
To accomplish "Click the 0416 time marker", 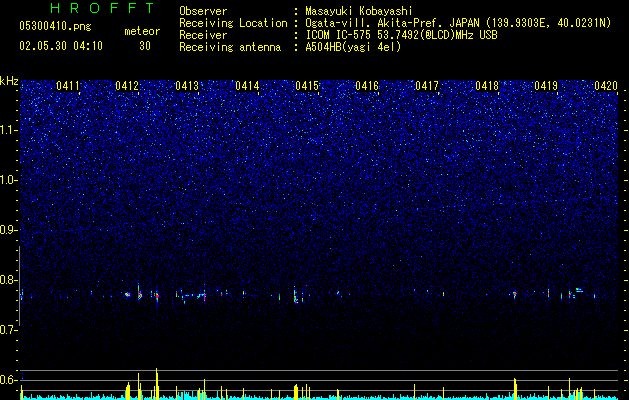I will [x=367, y=86].
